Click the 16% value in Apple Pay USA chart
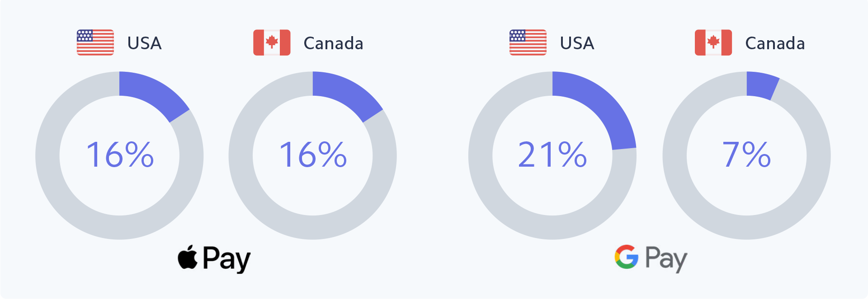This screenshot has height=299, width=868. [x=120, y=155]
